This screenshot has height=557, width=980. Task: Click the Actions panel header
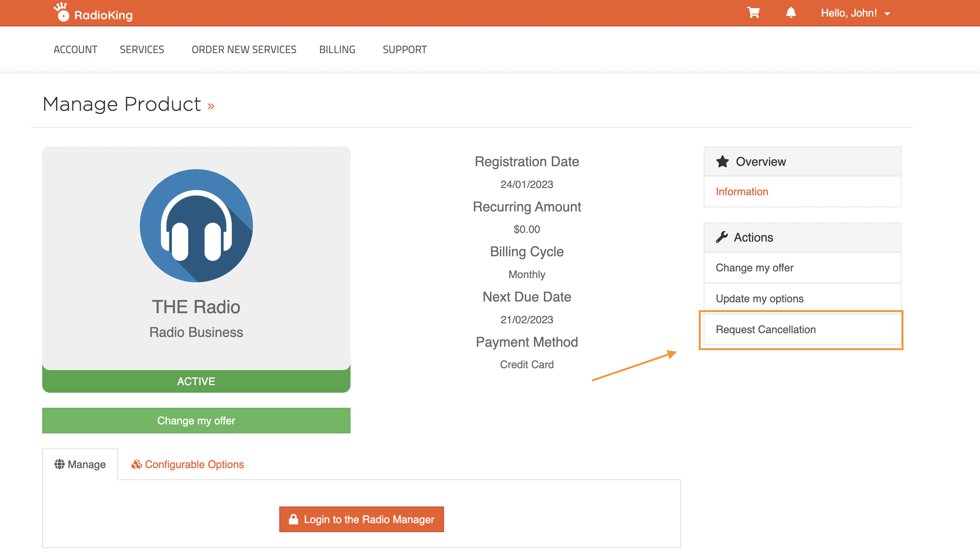[802, 237]
